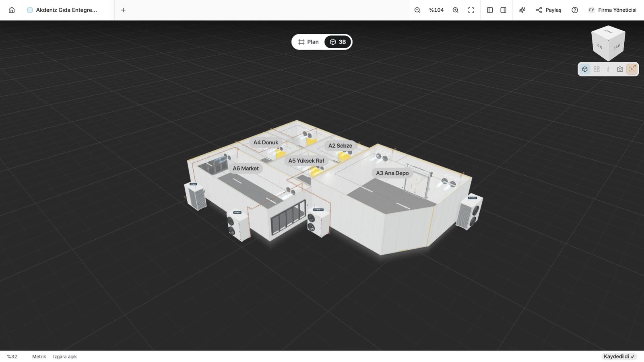Screen dimensions: 644x362
Task: Select the A4 Donuk room label
Action: [266, 142]
